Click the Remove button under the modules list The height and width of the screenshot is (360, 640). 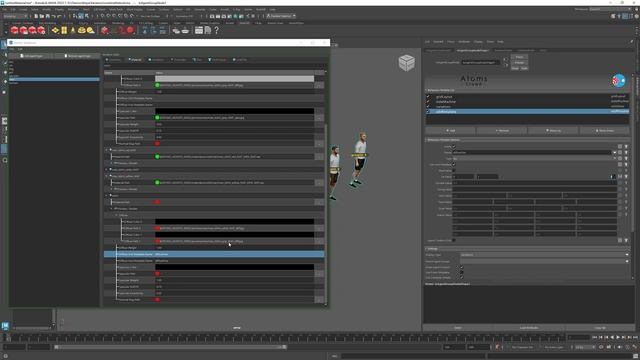502,131
